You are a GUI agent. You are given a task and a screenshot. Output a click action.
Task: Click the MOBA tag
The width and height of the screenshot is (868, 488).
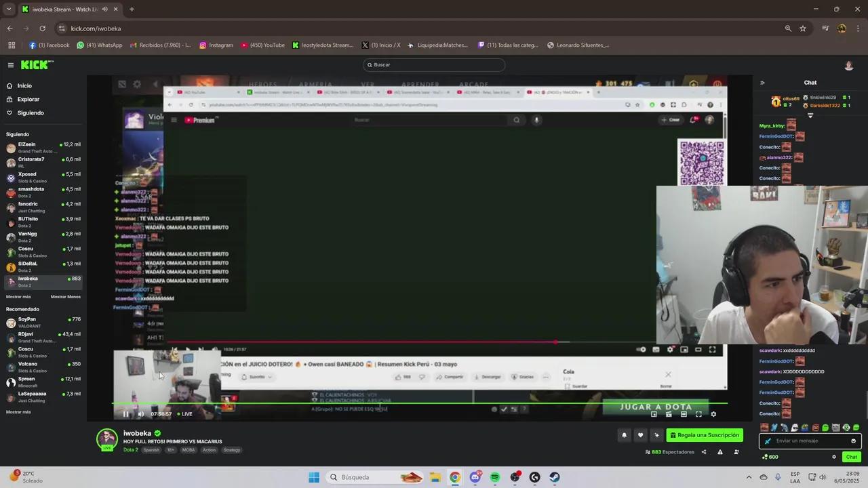coord(189,450)
